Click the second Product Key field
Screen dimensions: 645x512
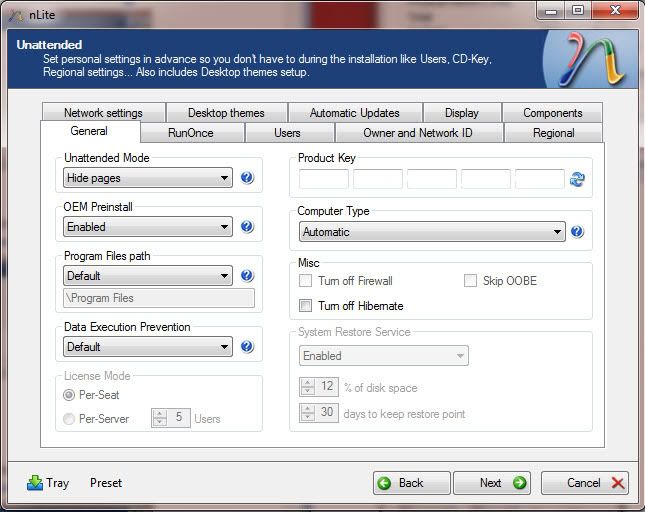click(378, 179)
